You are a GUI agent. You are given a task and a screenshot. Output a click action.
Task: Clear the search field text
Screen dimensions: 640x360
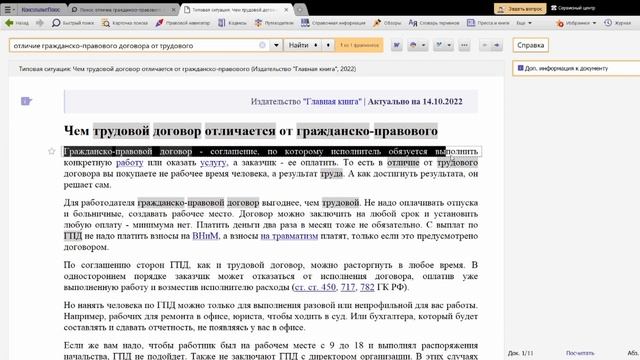click(x=262, y=45)
